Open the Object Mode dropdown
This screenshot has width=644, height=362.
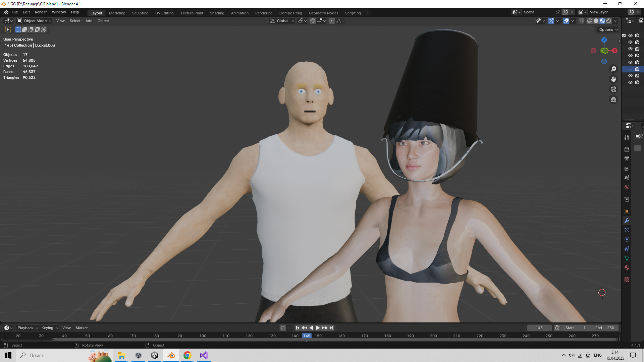(34, 21)
